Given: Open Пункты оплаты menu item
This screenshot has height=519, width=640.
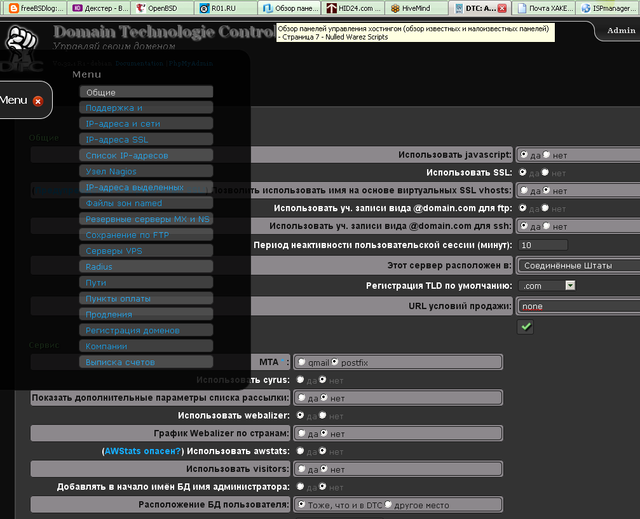Looking at the screenshot, I should point(146,299).
